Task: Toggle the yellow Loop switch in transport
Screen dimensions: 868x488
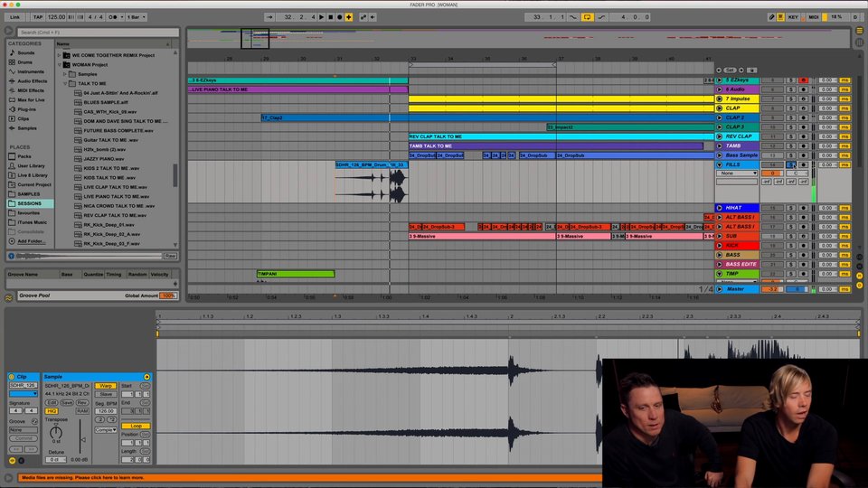Action: pyautogui.click(x=587, y=17)
